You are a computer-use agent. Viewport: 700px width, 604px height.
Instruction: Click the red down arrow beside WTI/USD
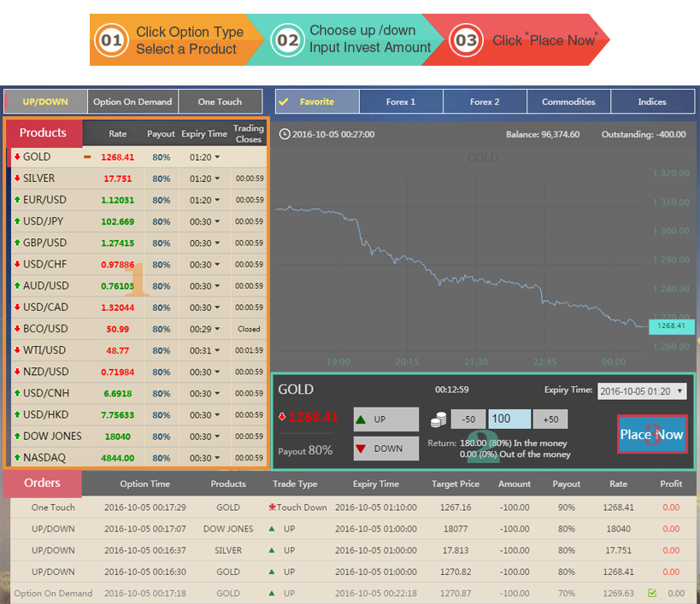point(17,349)
